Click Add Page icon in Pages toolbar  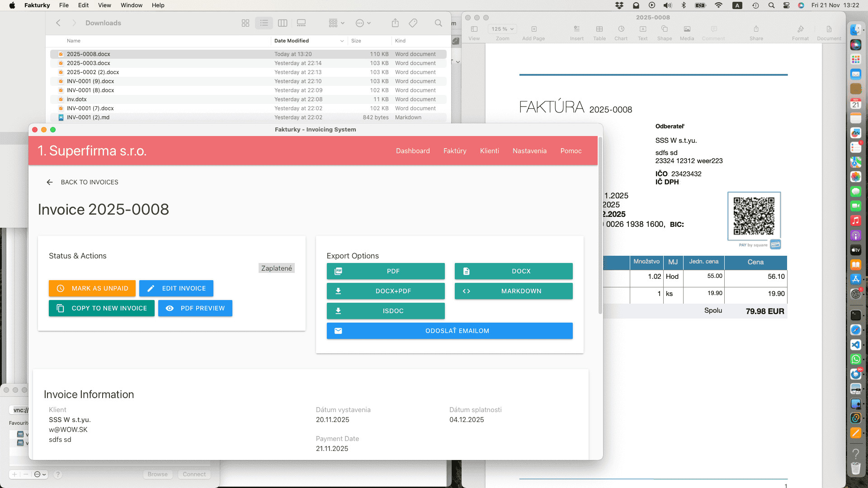(x=533, y=29)
